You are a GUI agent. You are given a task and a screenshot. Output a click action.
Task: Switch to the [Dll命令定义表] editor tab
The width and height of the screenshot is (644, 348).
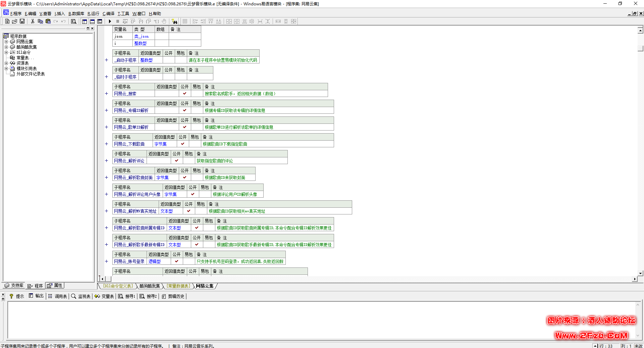tap(118, 286)
